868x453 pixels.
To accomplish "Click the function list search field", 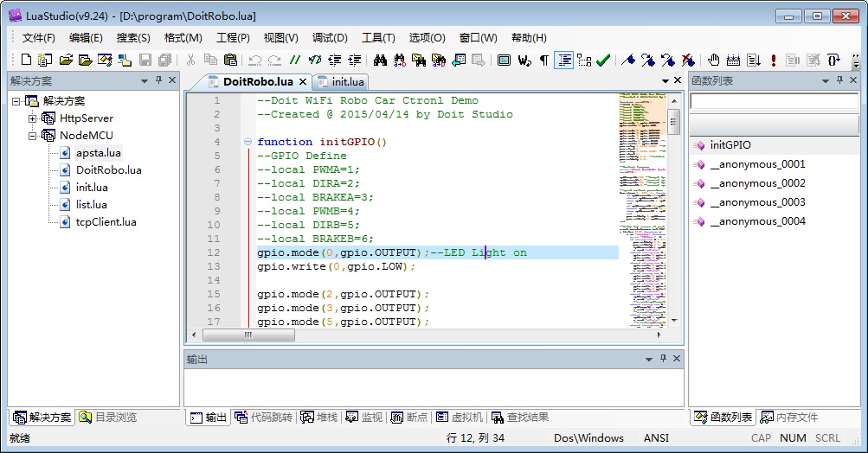I will click(775, 101).
